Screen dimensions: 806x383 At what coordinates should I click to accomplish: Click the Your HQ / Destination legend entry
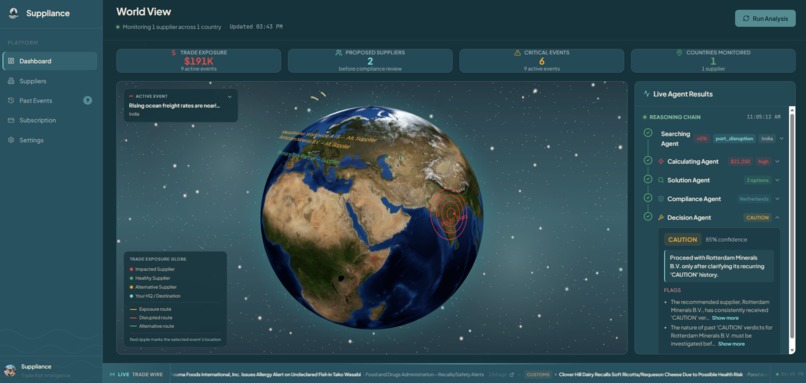[x=156, y=296]
